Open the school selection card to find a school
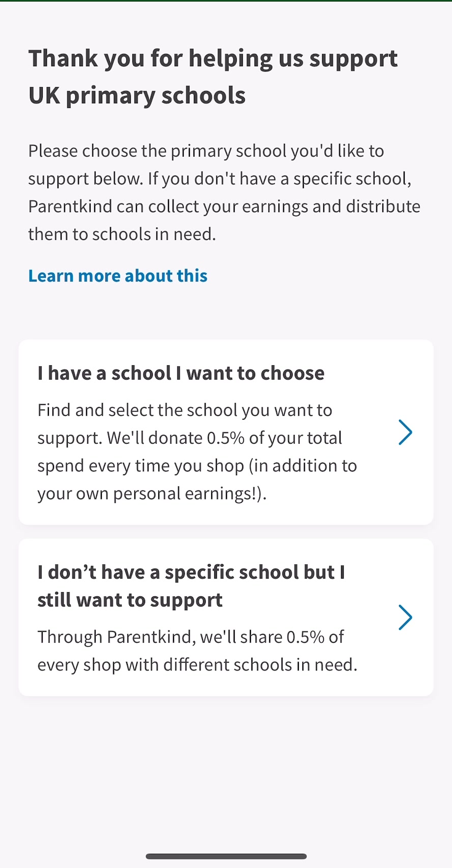This screenshot has height=868, width=452. 226,432
